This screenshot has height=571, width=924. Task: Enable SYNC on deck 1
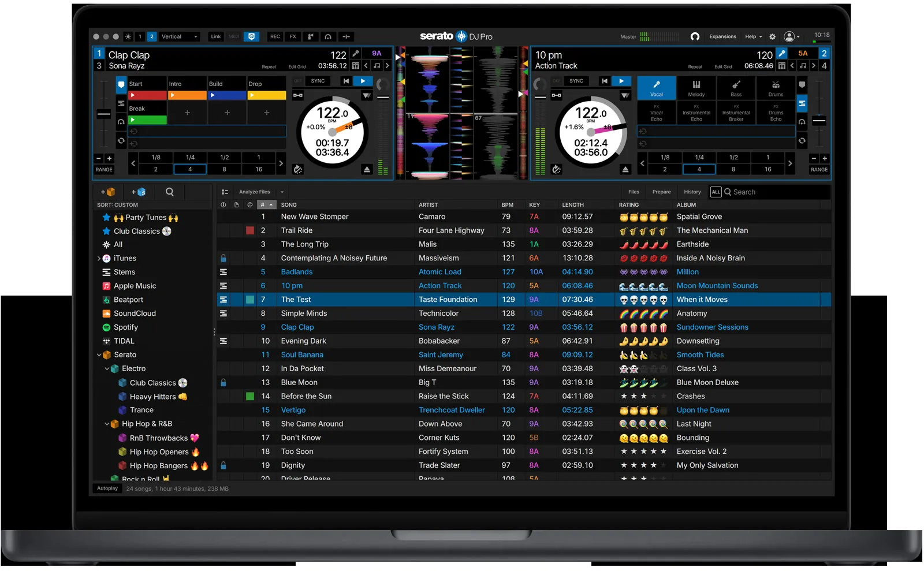[x=318, y=81]
